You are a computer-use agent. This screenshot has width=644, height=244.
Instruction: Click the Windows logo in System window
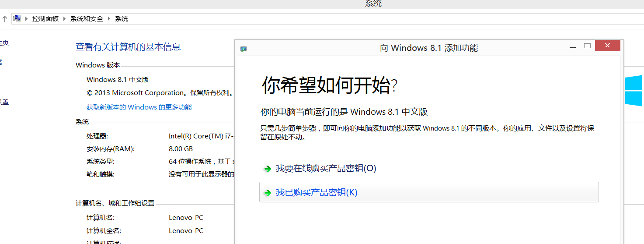(x=634, y=91)
